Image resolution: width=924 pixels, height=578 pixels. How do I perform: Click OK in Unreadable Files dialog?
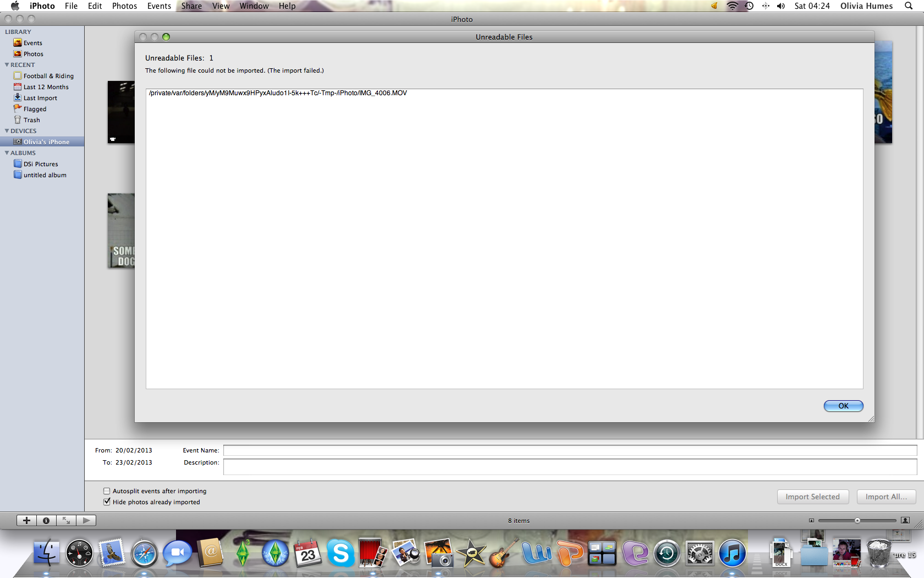tap(843, 406)
